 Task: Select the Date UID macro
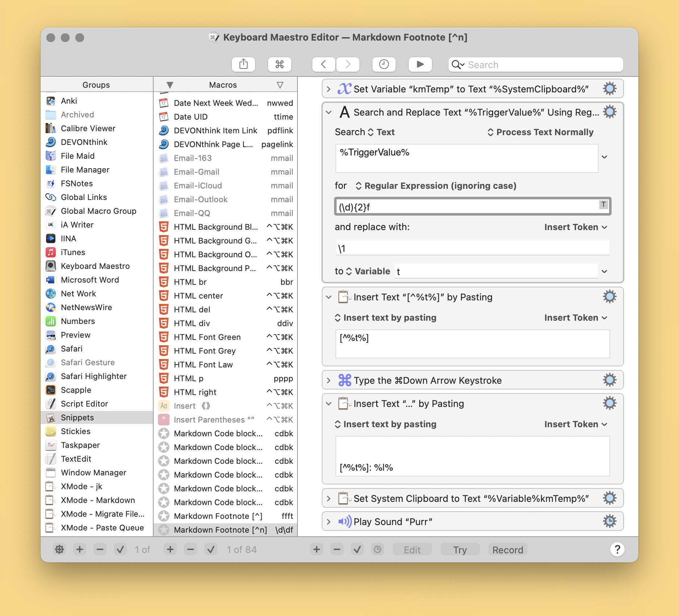(225, 117)
